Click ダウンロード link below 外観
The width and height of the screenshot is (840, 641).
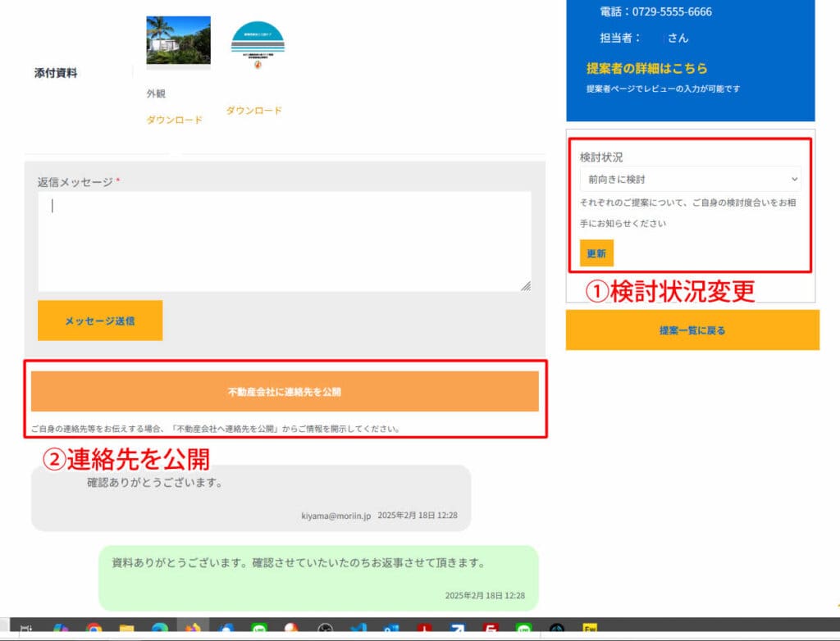click(x=174, y=120)
